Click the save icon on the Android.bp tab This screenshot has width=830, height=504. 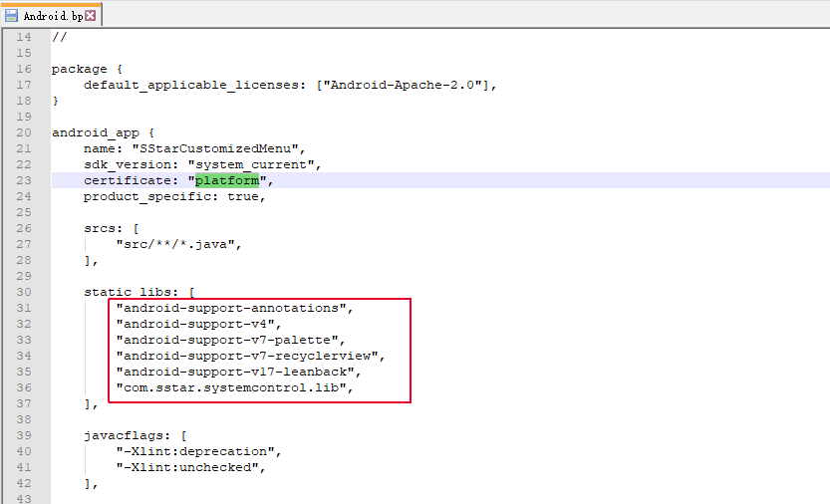(x=11, y=15)
